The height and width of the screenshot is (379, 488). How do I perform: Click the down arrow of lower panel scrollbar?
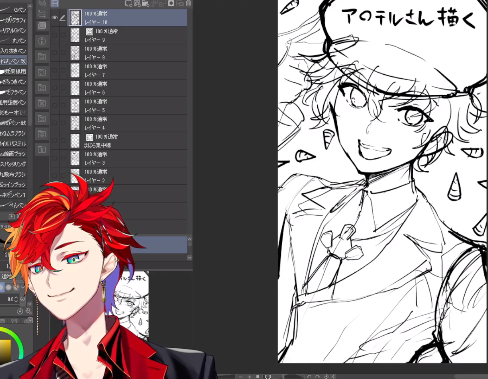(x=190, y=258)
